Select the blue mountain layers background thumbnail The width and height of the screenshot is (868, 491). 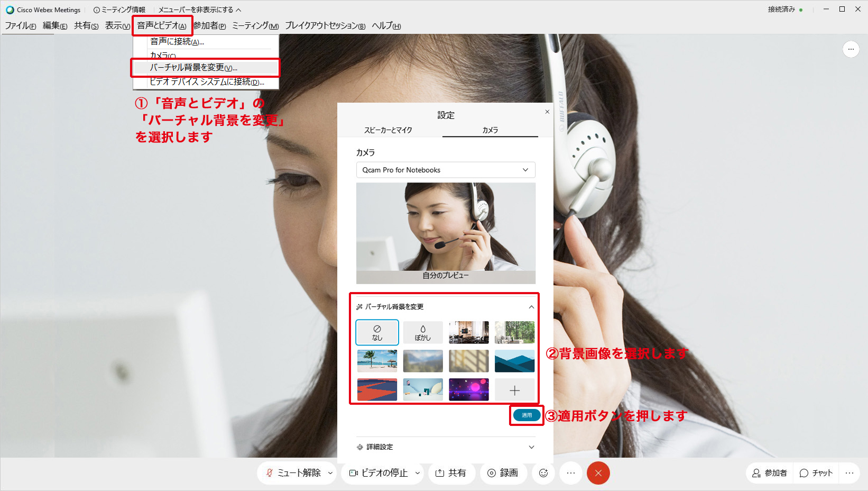click(515, 361)
